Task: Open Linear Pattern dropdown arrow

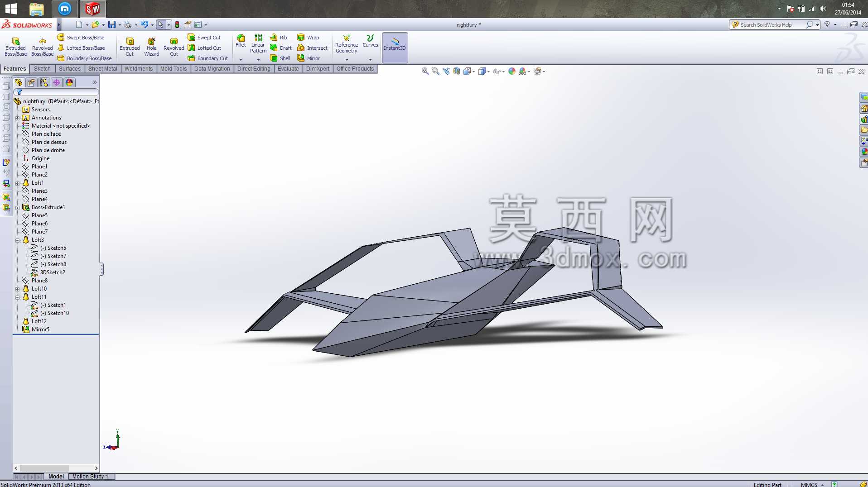Action: pos(258,60)
